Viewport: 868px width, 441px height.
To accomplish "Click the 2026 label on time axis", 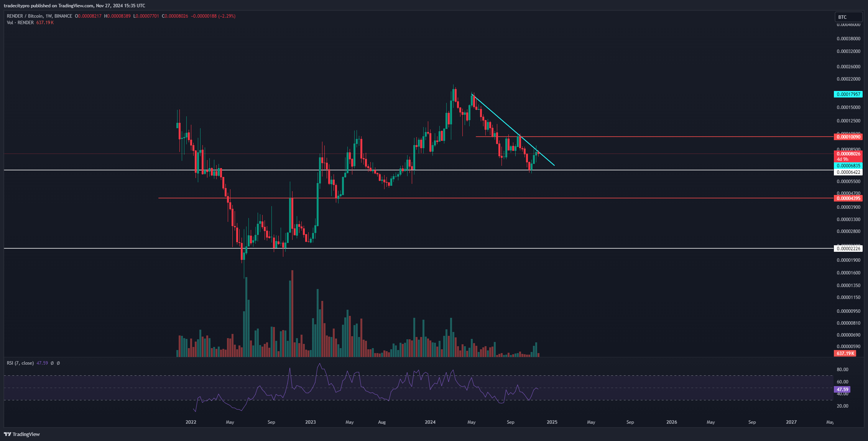I will pos(672,422).
